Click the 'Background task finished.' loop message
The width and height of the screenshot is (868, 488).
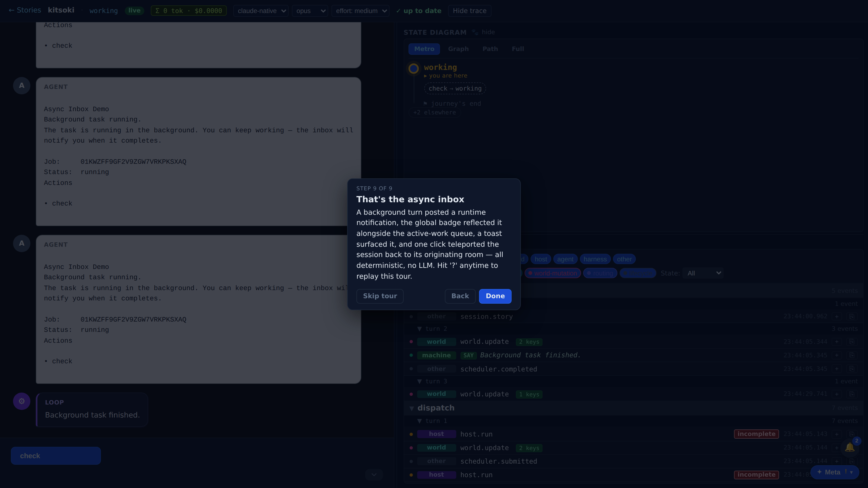coord(92,415)
